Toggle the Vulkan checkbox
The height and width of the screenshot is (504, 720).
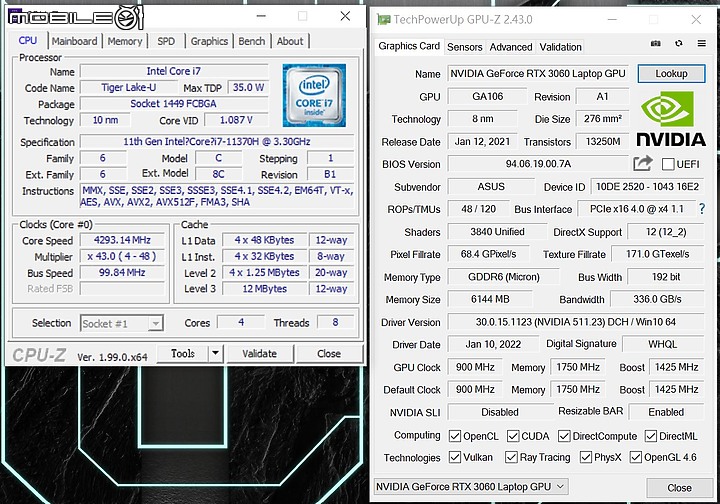click(455, 457)
